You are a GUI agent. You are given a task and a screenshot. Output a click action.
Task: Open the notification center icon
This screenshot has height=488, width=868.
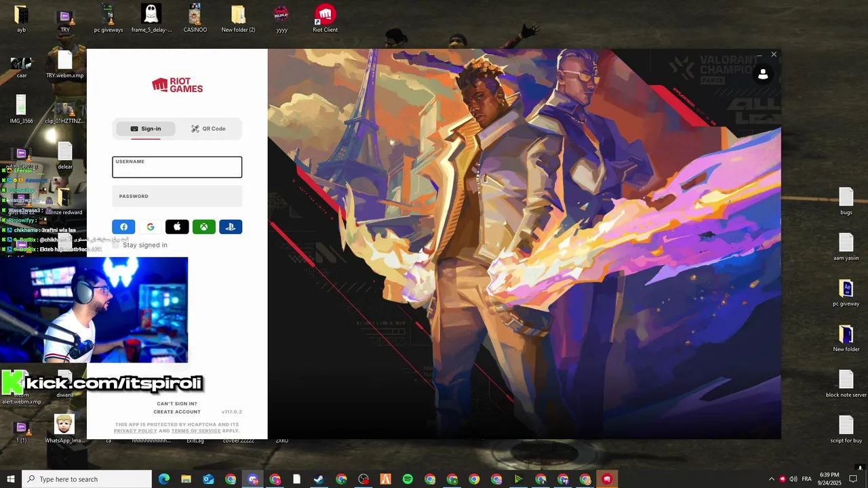[853, 479]
